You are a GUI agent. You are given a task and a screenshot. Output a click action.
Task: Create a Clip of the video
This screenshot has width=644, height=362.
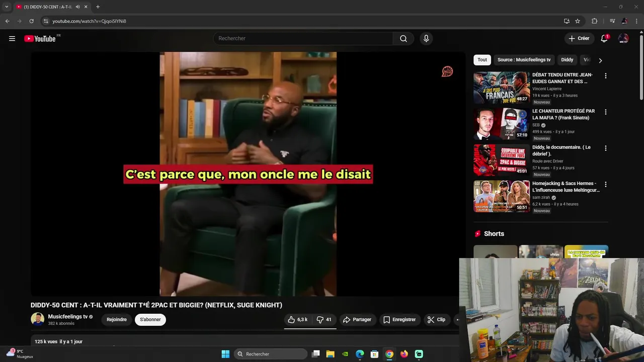pos(436,320)
